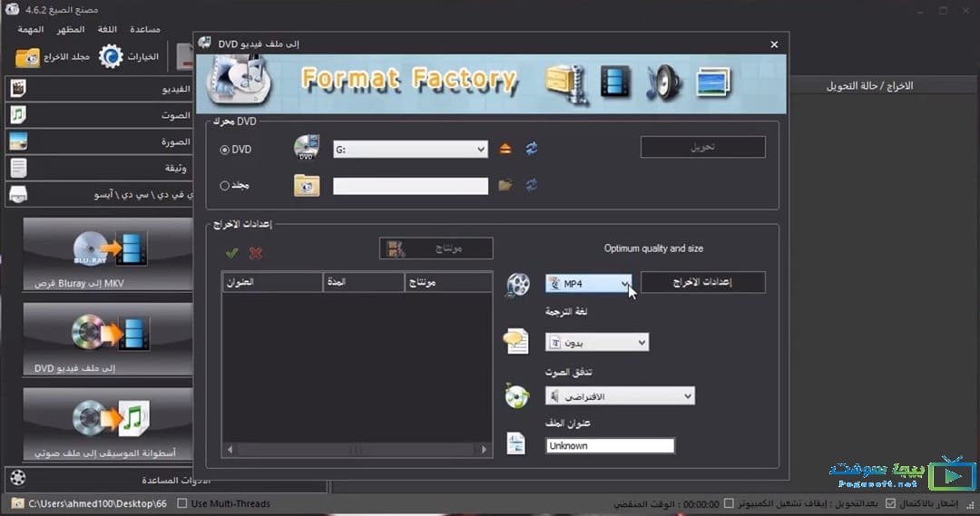Click output path C:\Users\ahmed100\Desktop\66

click(97, 503)
